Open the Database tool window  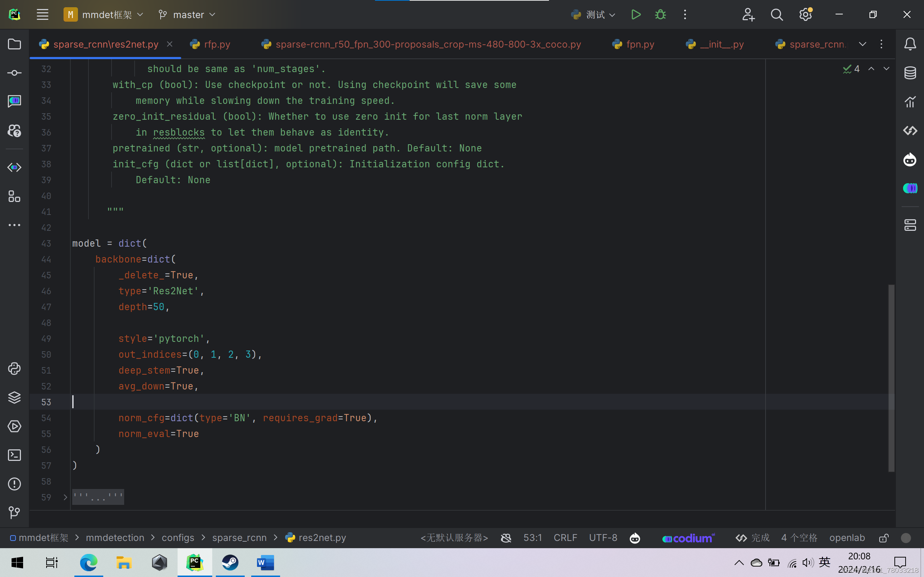pyautogui.click(x=910, y=72)
